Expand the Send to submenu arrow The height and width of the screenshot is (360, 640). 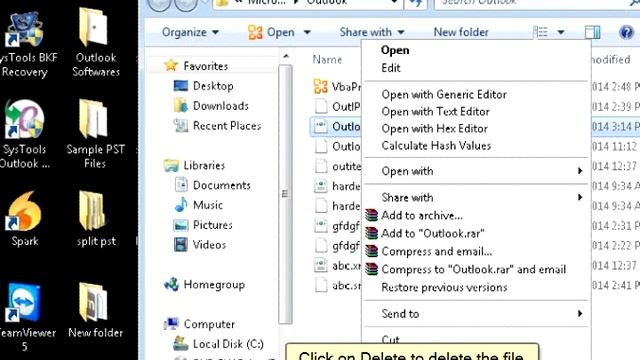point(580,313)
